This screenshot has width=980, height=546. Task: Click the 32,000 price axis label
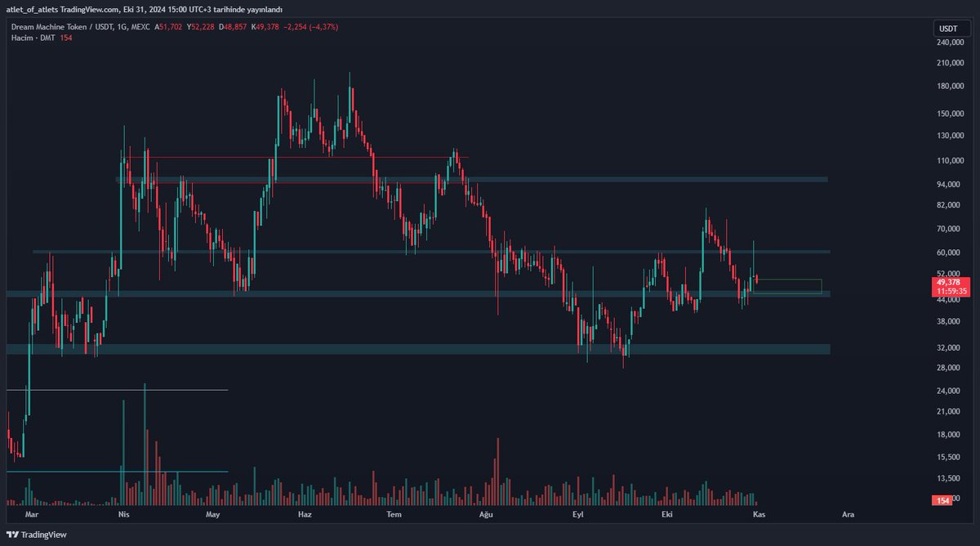949,348
